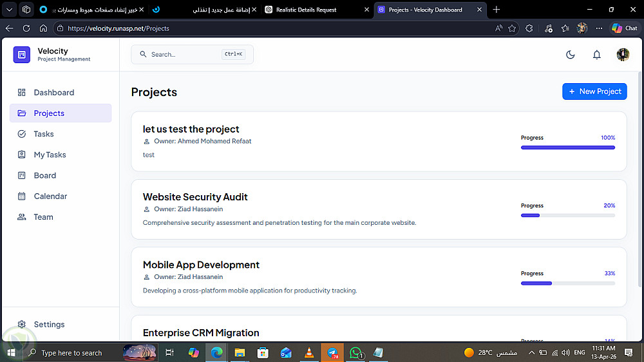This screenshot has height=362, width=644.
Task: Go to Tasks in the sidebar
Action: tap(61, 134)
